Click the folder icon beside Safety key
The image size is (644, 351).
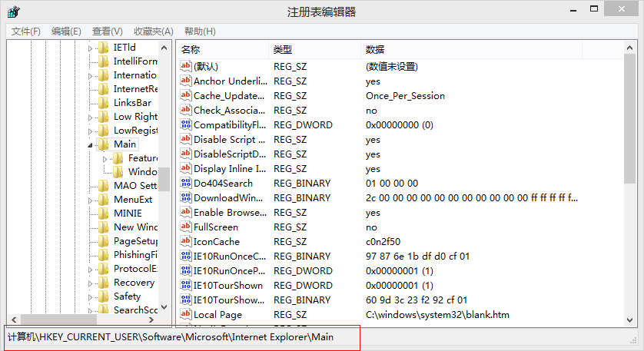(104, 296)
